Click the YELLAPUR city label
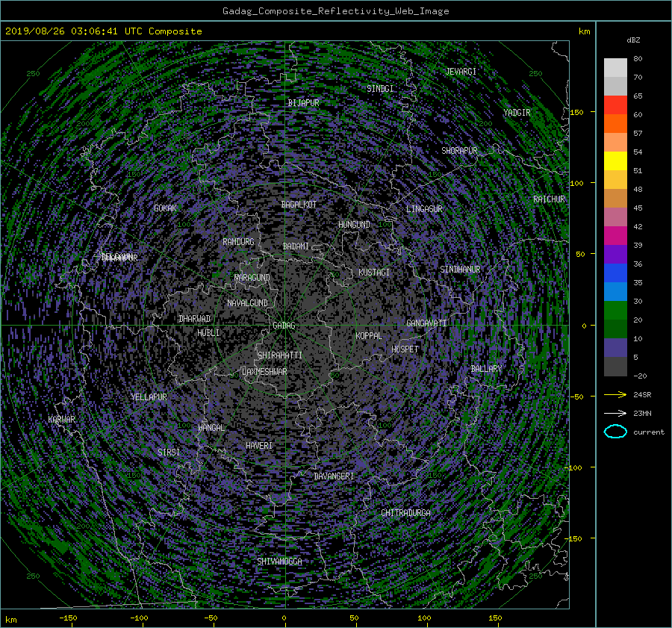The width and height of the screenshot is (672, 628). click(x=149, y=397)
